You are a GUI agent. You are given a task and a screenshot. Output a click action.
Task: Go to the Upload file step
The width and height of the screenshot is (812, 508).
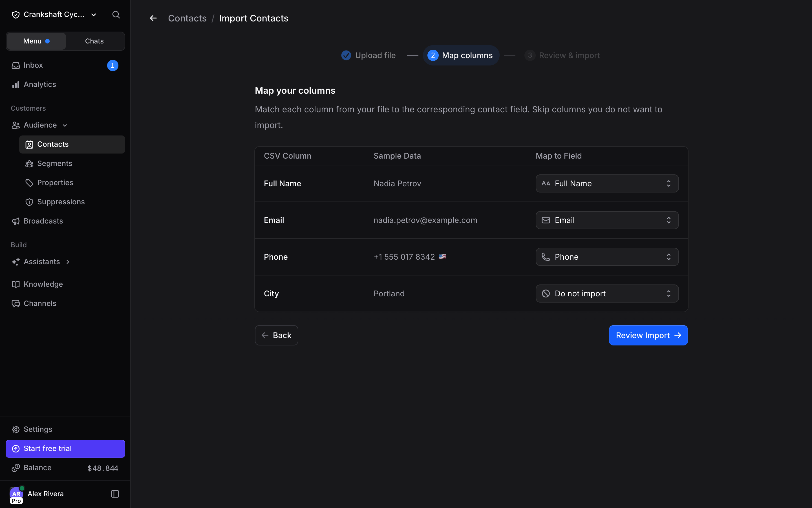369,55
